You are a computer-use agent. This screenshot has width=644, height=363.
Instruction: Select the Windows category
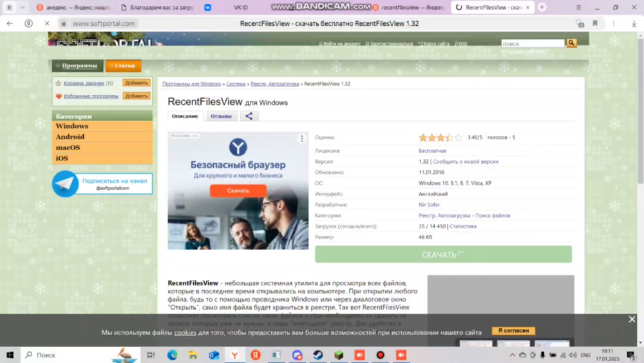102,126
